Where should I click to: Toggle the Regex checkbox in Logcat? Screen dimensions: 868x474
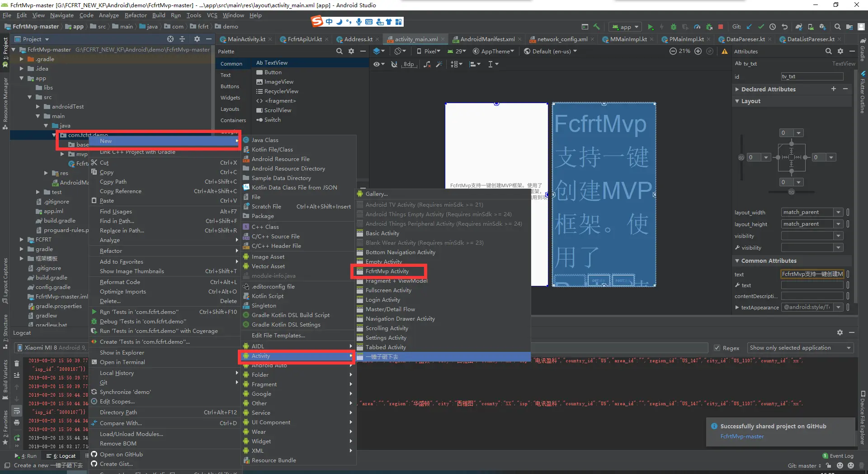(717, 348)
